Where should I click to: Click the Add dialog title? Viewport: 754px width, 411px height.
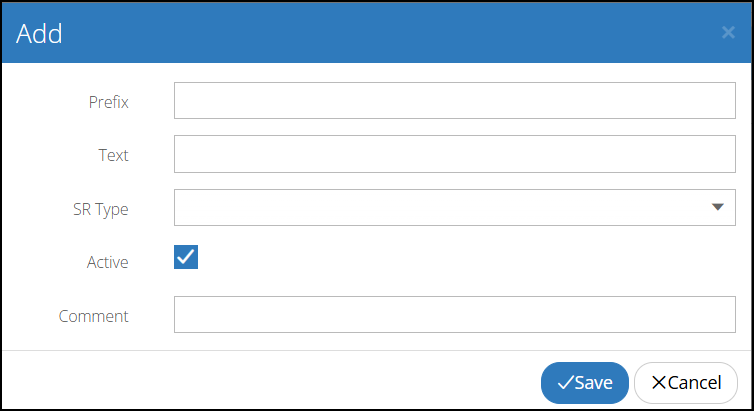point(40,34)
